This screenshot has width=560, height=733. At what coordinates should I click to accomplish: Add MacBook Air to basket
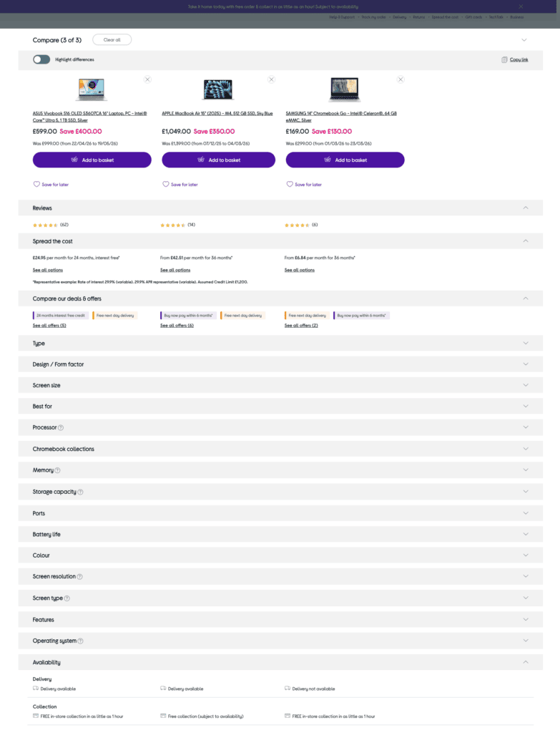point(219,160)
